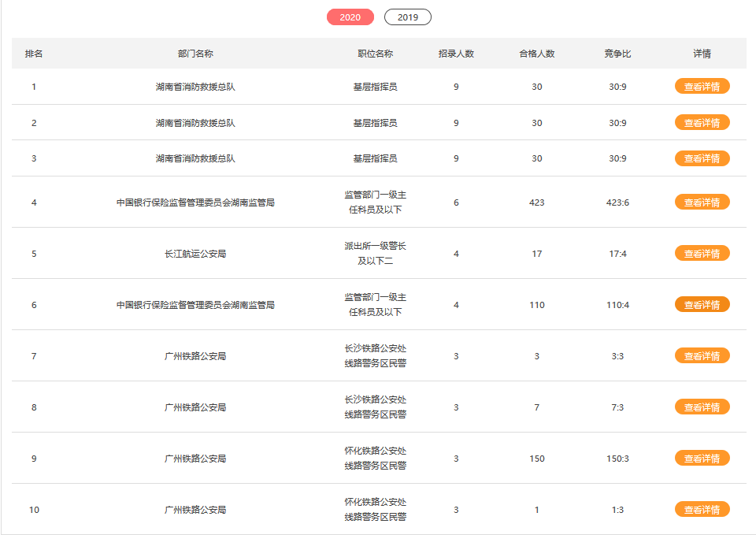Select competition ratio 30:9 in rank 3 row
Screen dimensions: 756x535
(x=617, y=158)
